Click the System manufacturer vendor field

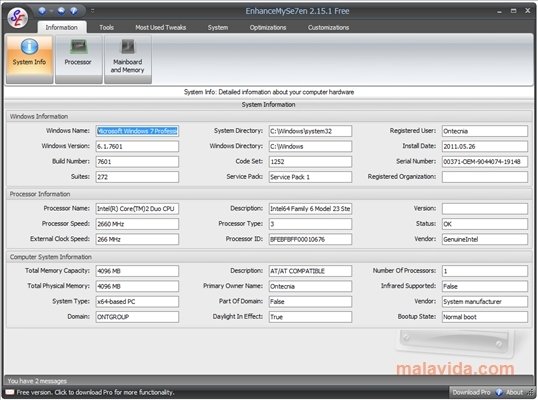484,302
